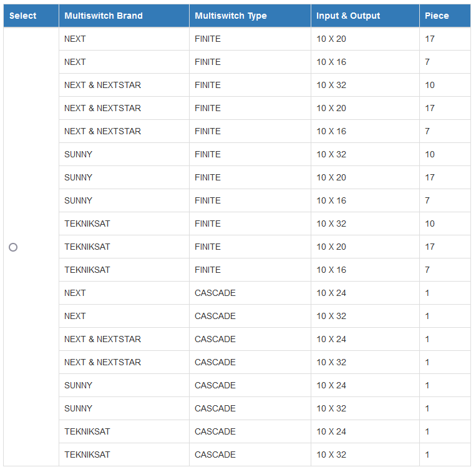
Task: Click the 10 X 20 cell in first row
Action: (x=365, y=39)
